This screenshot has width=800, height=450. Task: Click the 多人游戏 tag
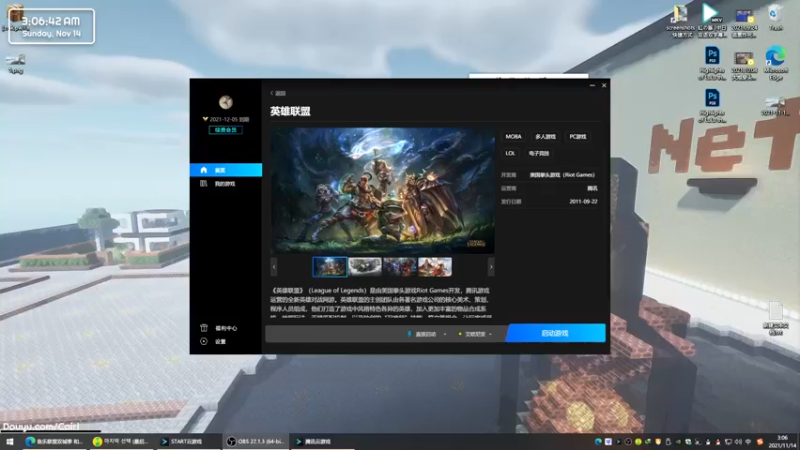click(x=545, y=137)
